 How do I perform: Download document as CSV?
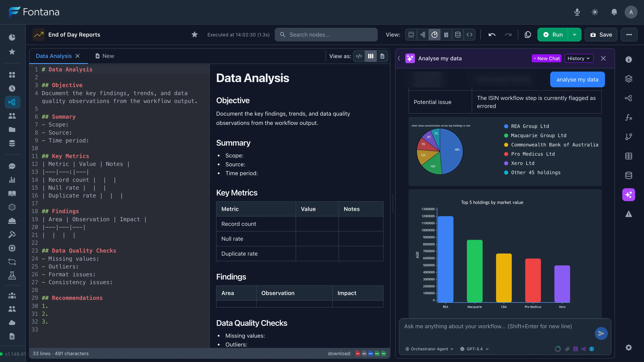(384, 353)
